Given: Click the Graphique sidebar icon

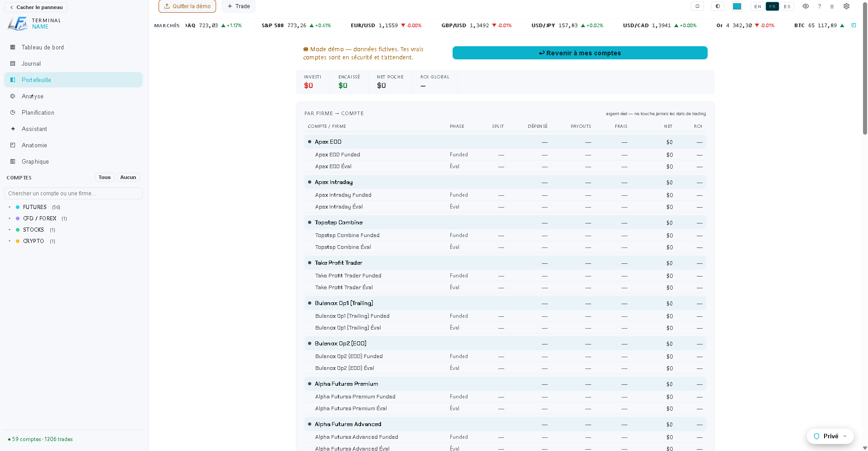Looking at the screenshot, I should tap(13, 161).
